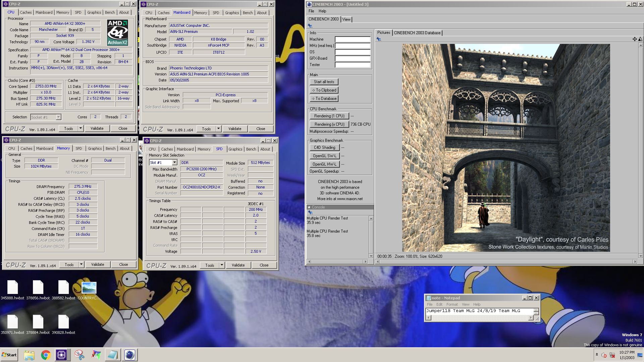Click the Cinebench sphere taskbar icon

(129, 355)
